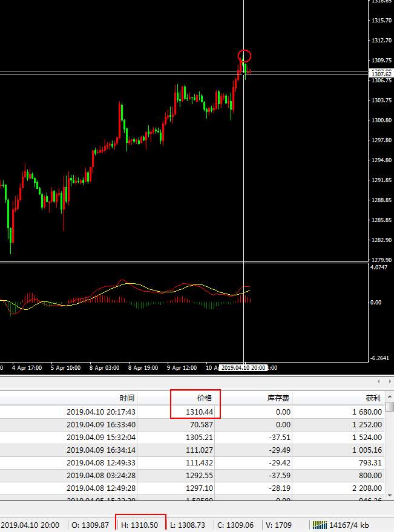Click the price axis label 1300.80
Image resolution: width=394 pixels, height=532 pixels.
point(381,120)
